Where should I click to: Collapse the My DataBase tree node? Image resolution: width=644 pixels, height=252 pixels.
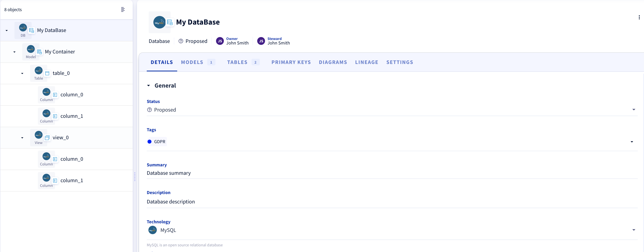7,30
